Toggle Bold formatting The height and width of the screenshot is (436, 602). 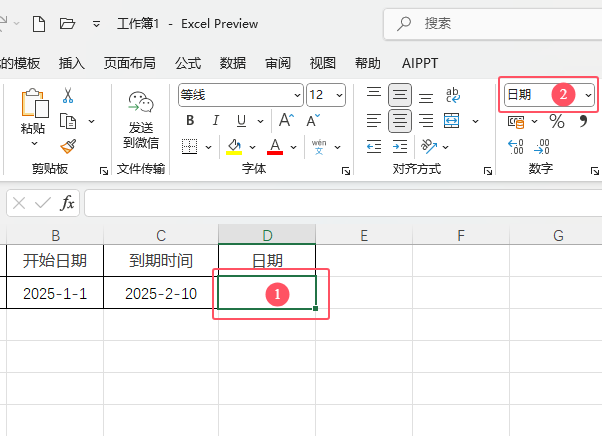point(190,121)
